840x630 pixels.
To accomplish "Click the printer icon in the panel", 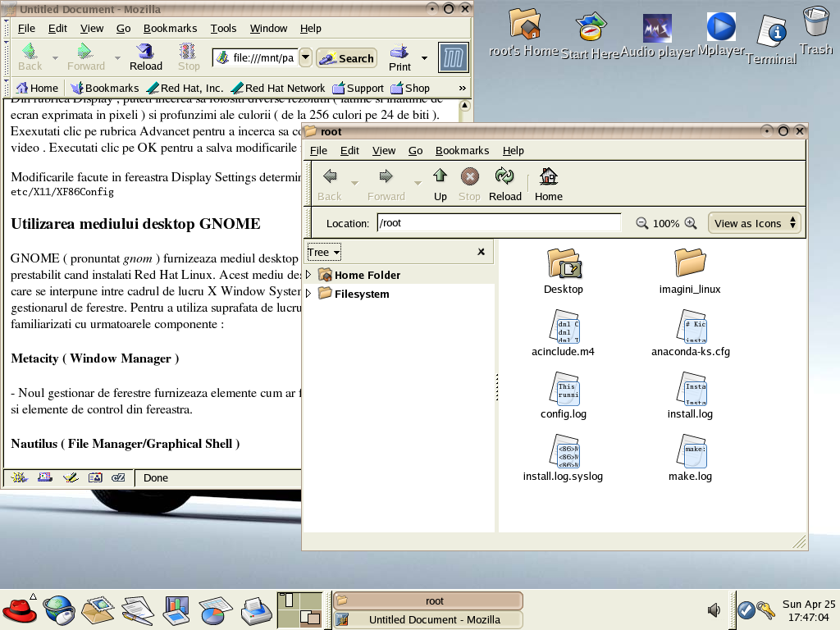I will [257, 610].
